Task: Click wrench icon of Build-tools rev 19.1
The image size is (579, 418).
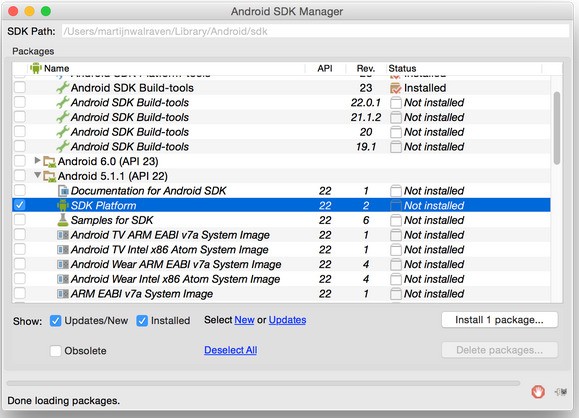Action: (x=62, y=147)
